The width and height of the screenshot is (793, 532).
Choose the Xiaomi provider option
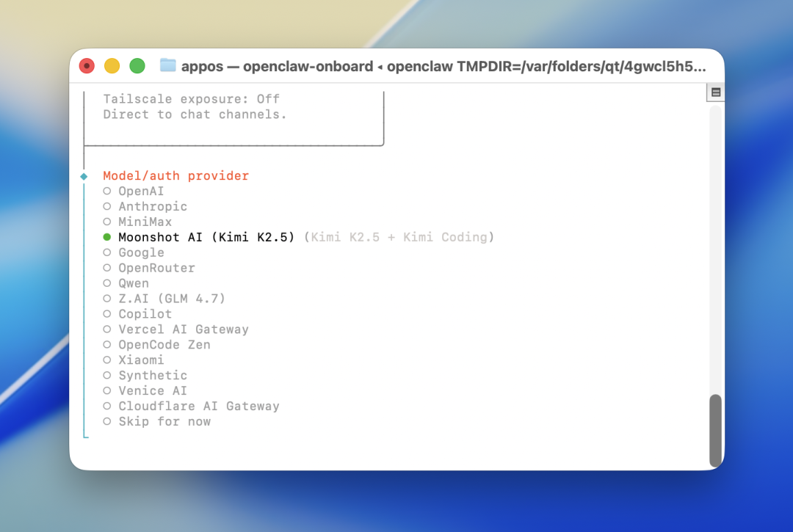click(x=141, y=360)
